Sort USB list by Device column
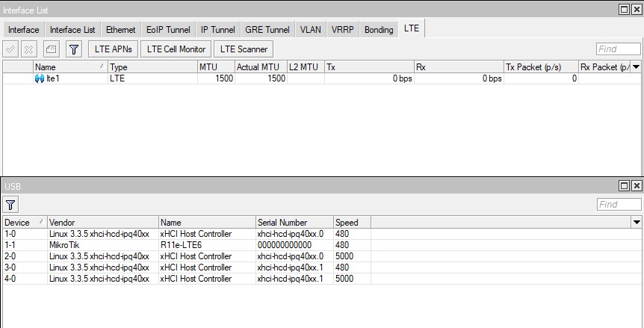This screenshot has width=644, height=328. click(x=25, y=223)
